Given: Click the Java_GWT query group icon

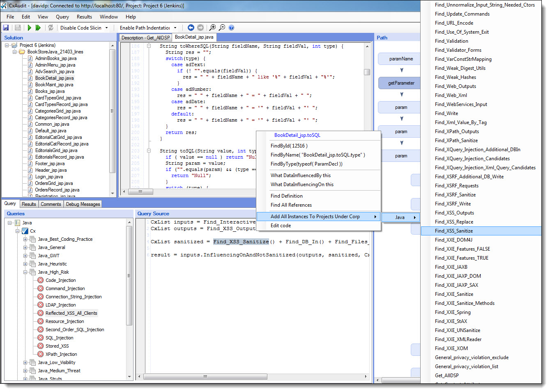Looking at the screenshot, I should (32, 256).
